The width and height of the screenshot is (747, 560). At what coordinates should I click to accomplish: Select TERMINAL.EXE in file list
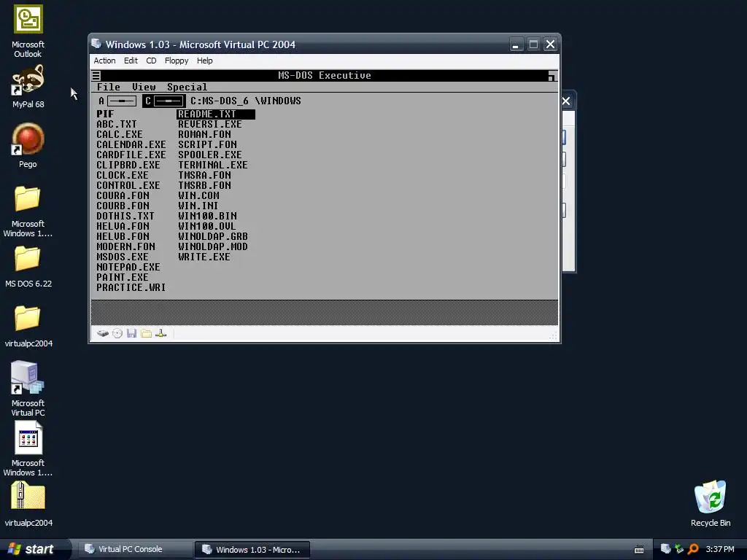[213, 166]
